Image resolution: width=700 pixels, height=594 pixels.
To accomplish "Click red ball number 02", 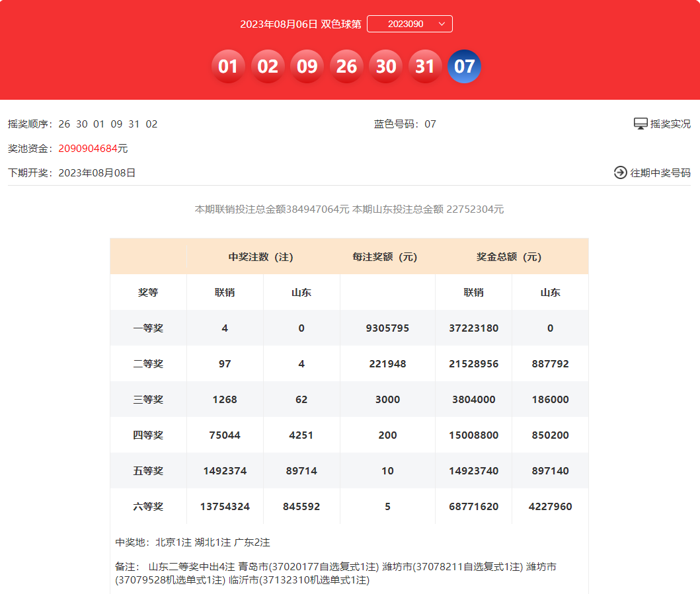I will (x=268, y=66).
